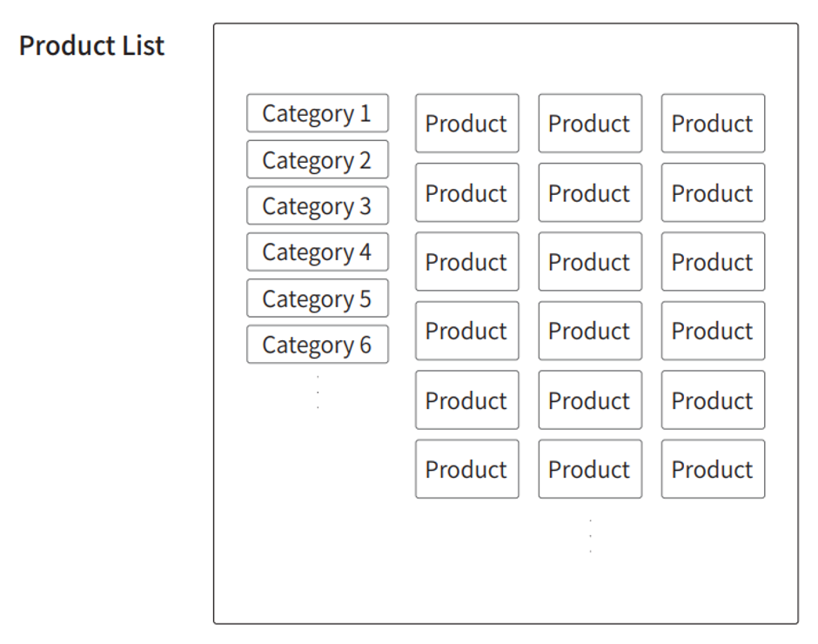Open the top-right Product tile
The height and width of the screenshot is (644, 818).
(714, 124)
